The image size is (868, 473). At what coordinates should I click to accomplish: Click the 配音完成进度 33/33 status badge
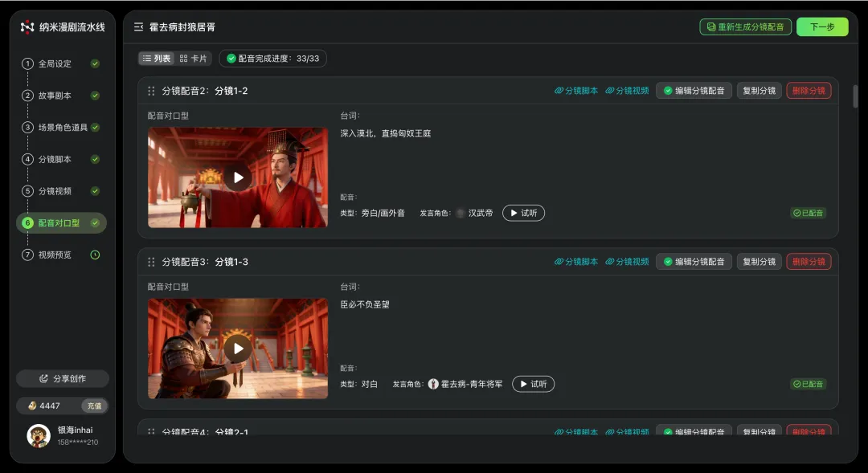pos(273,59)
